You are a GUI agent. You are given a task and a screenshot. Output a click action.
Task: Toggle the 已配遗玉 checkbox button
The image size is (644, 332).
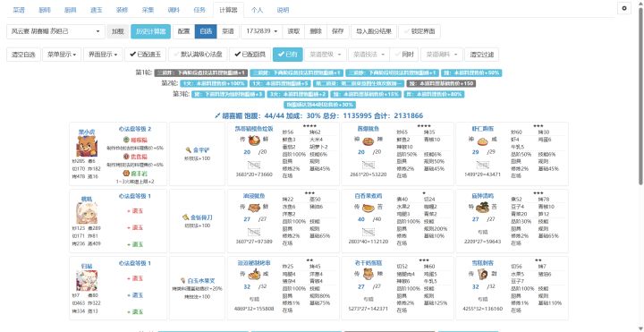click(x=146, y=55)
